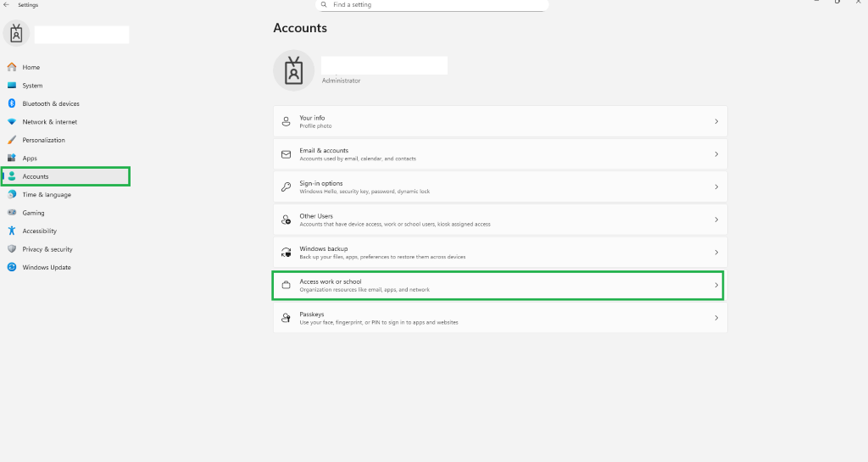Click the Home icon in sidebar

coord(12,67)
